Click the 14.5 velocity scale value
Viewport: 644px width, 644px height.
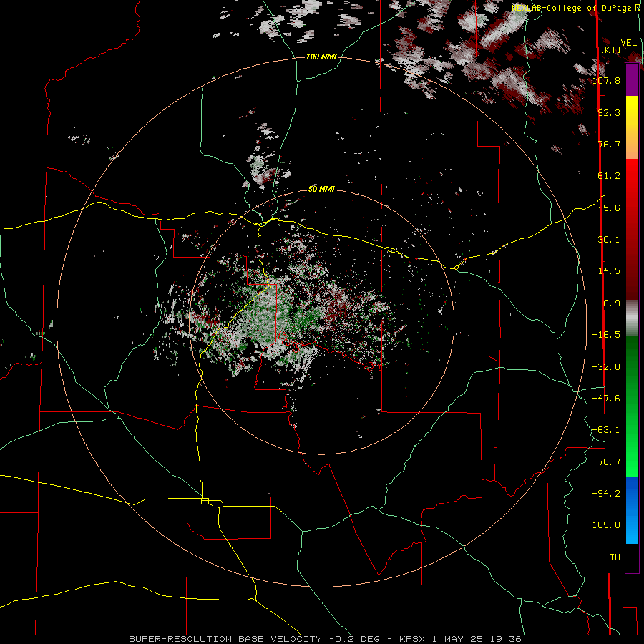coord(609,271)
